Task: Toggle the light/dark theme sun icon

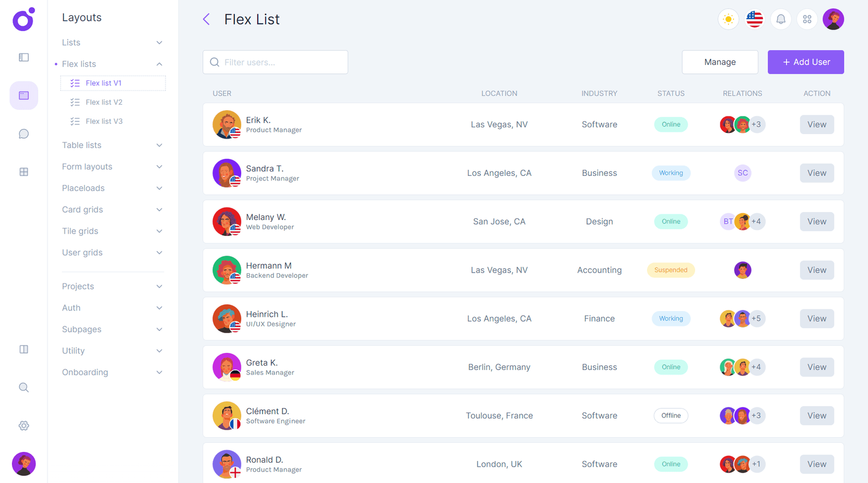Action: coord(728,19)
